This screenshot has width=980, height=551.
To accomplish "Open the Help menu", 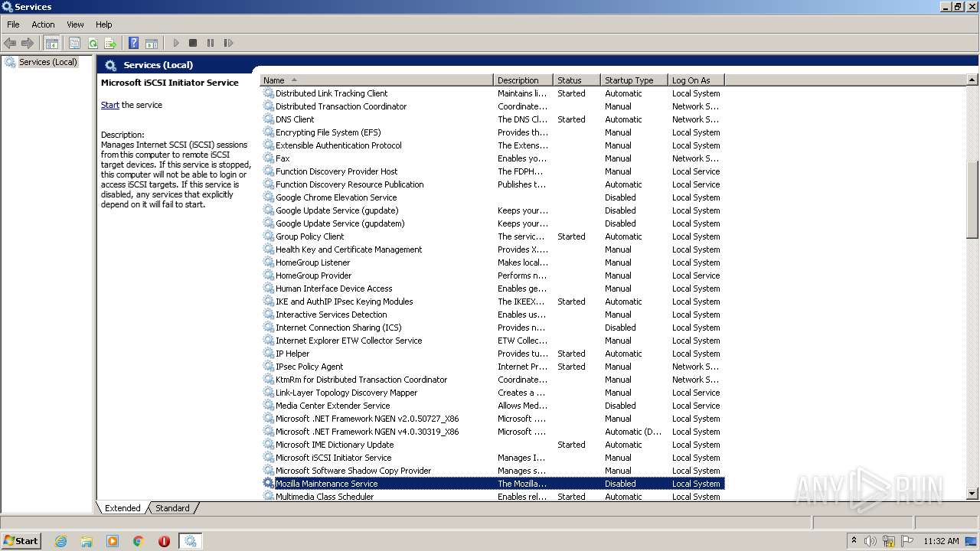I will tap(104, 24).
